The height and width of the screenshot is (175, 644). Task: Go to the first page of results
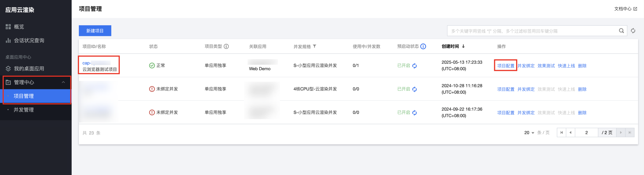tap(561, 132)
